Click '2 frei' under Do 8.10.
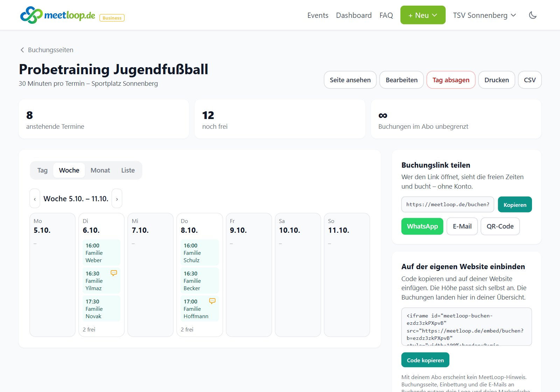Screen dimensions: 560x392 pyautogui.click(x=187, y=330)
